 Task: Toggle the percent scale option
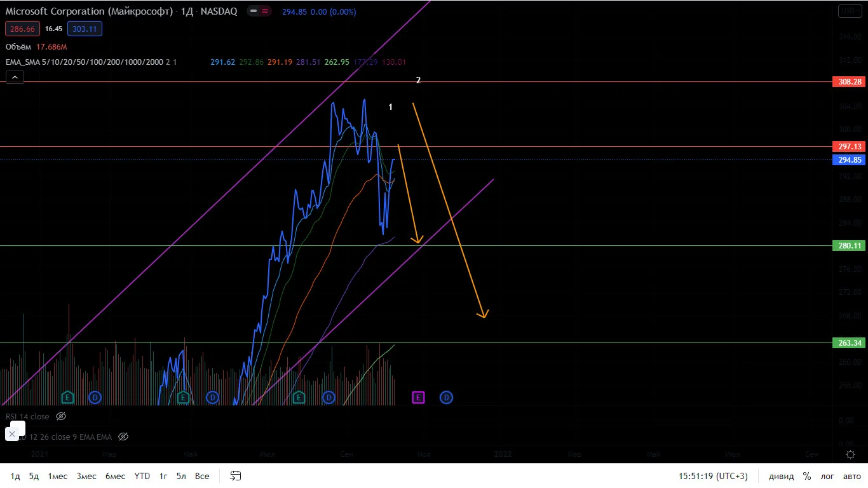807,476
